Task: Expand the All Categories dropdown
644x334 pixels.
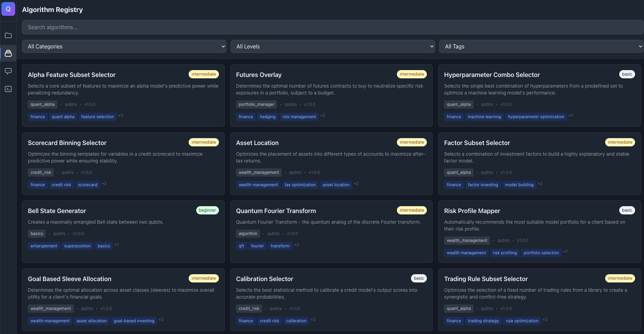Action: (x=124, y=46)
